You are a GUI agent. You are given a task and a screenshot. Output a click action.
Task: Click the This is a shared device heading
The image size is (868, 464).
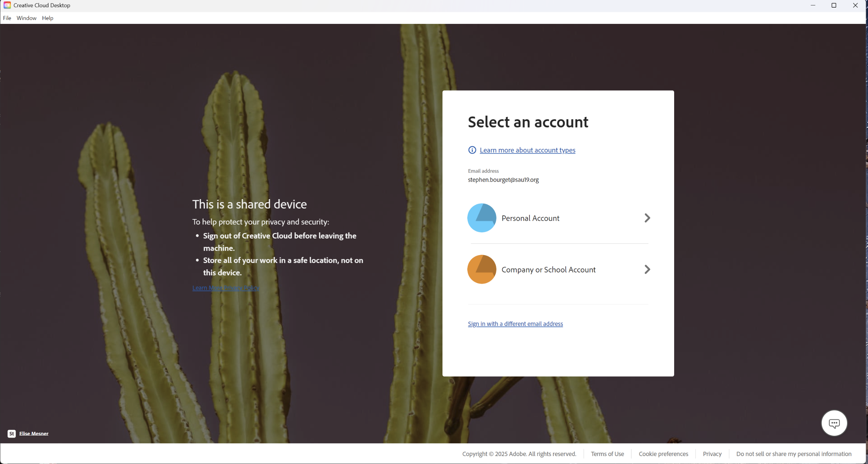[249, 204]
